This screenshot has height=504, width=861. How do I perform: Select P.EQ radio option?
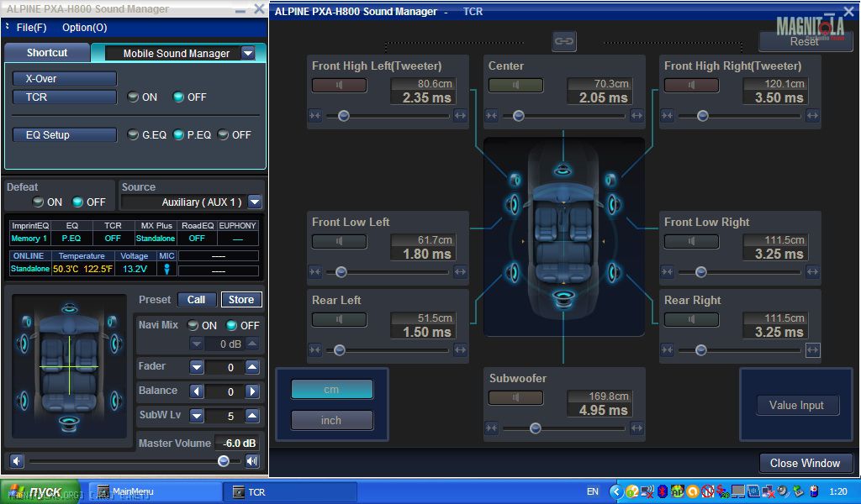[178, 135]
